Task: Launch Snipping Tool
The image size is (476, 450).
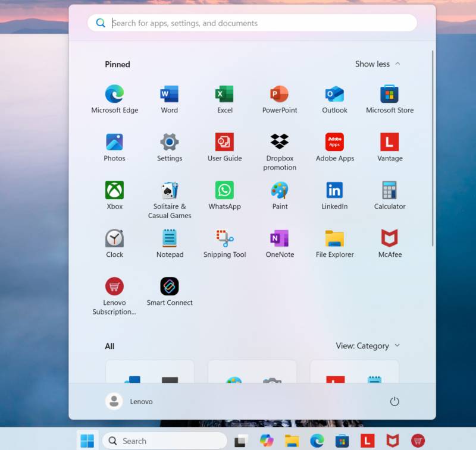Action: click(225, 244)
